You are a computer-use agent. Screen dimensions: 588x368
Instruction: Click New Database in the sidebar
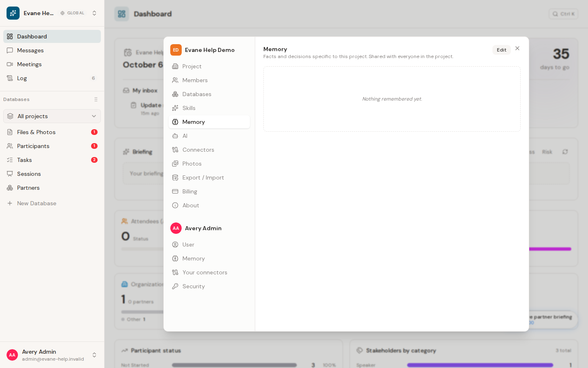click(52, 203)
